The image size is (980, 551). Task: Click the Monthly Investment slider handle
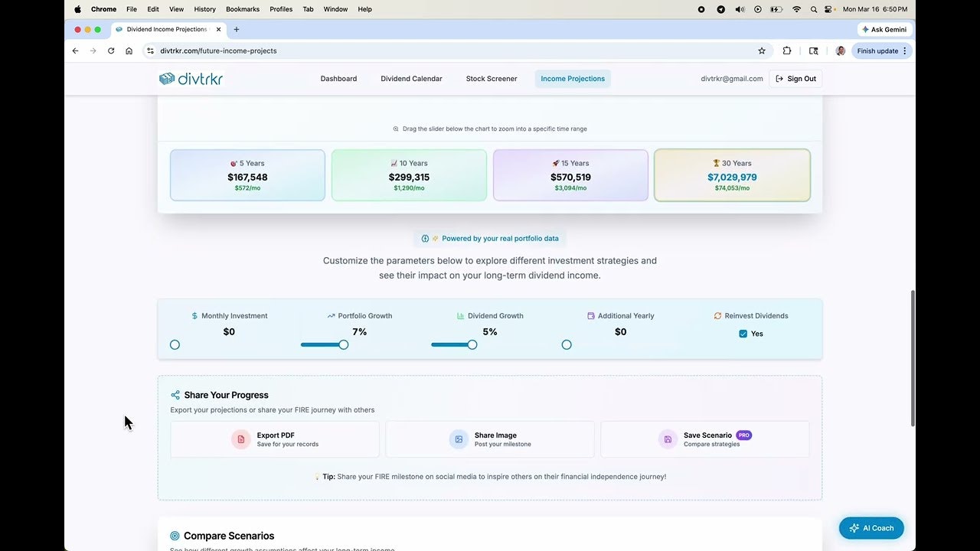(x=175, y=344)
